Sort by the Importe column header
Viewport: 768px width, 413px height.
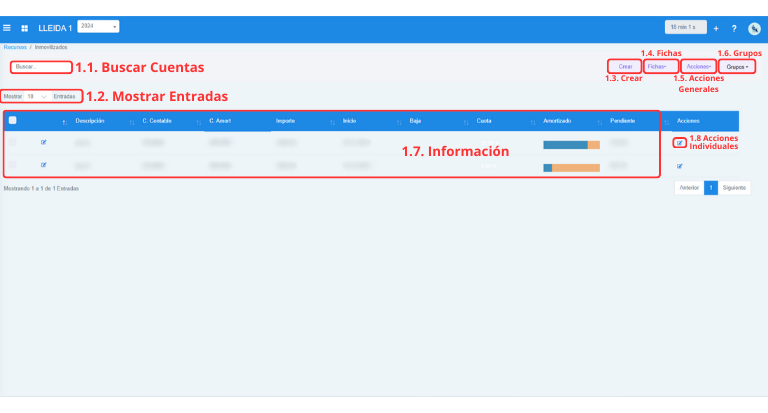[x=285, y=121]
